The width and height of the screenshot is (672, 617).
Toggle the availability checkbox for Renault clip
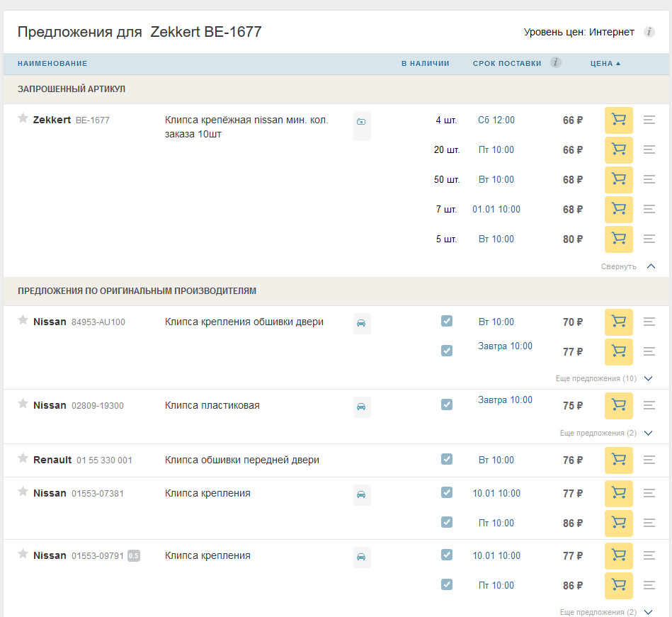pos(446,459)
